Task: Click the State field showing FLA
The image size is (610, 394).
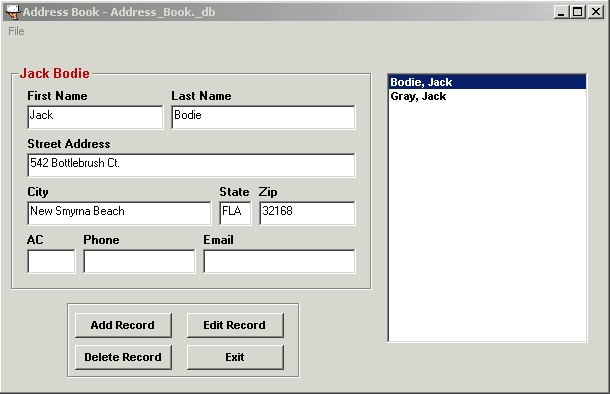Action: [235, 213]
